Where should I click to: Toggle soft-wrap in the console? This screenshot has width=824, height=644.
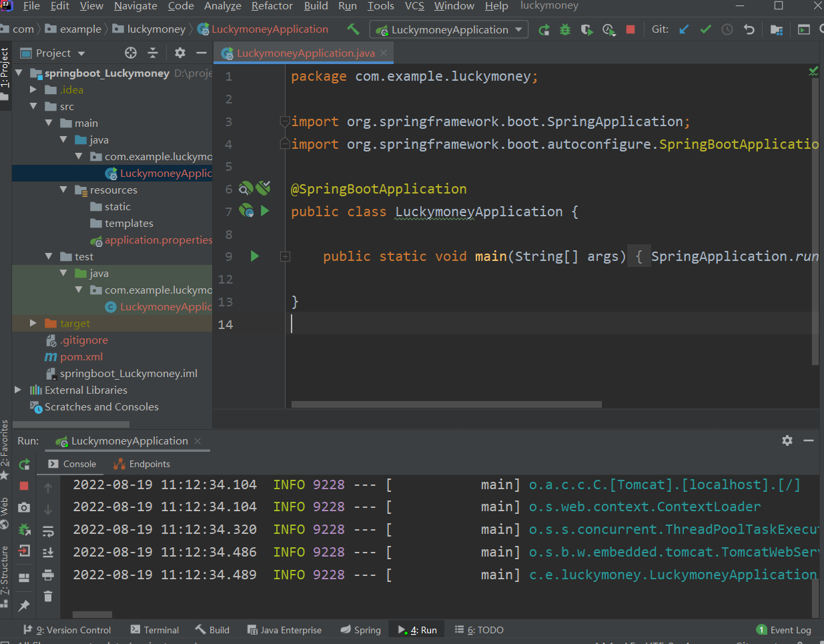(48, 531)
